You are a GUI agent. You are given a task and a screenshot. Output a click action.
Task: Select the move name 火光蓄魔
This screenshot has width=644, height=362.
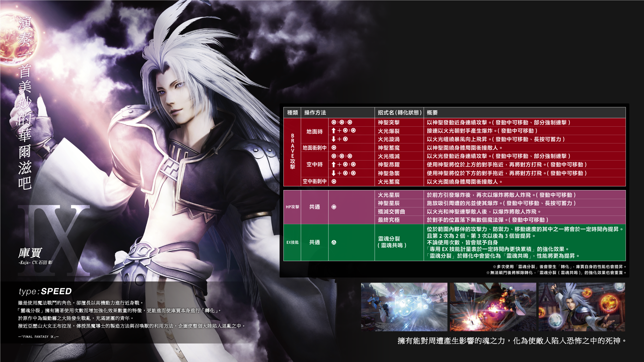(x=389, y=181)
